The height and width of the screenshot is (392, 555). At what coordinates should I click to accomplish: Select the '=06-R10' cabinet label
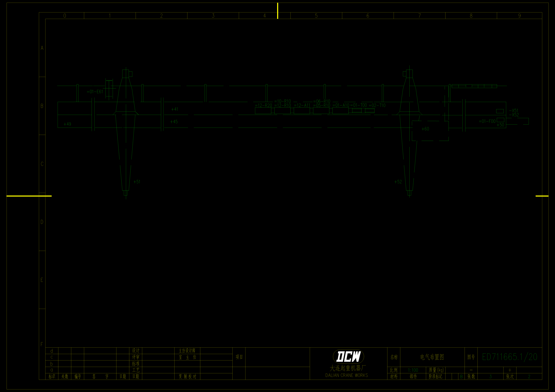tap(322, 101)
